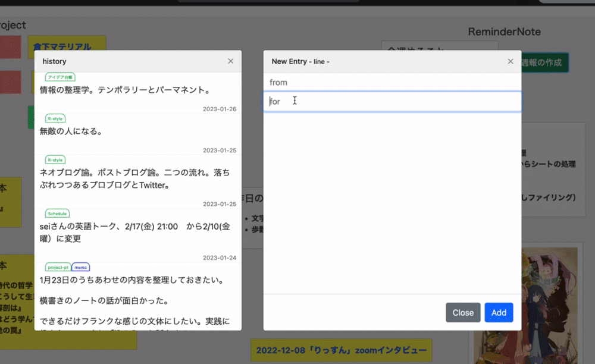Click the 'New Entry - line -' title
Image resolution: width=595 pixels, height=364 pixels.
click(300, 61)
